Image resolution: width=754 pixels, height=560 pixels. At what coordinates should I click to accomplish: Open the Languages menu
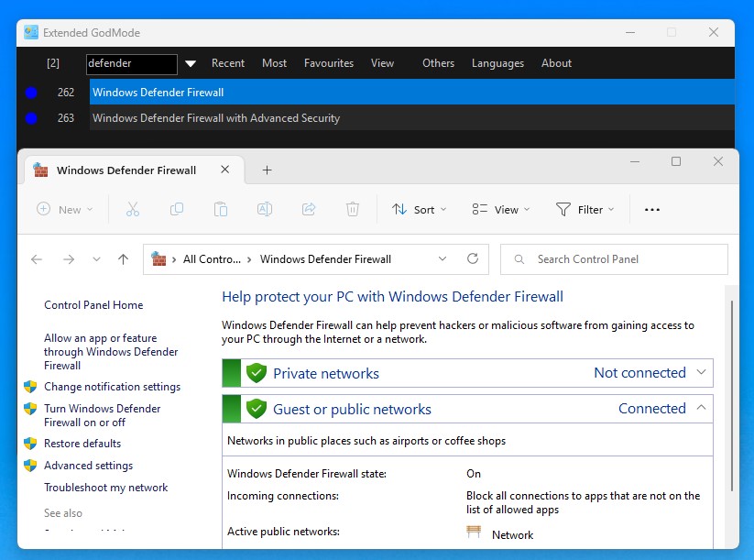(x=497, y=63)
